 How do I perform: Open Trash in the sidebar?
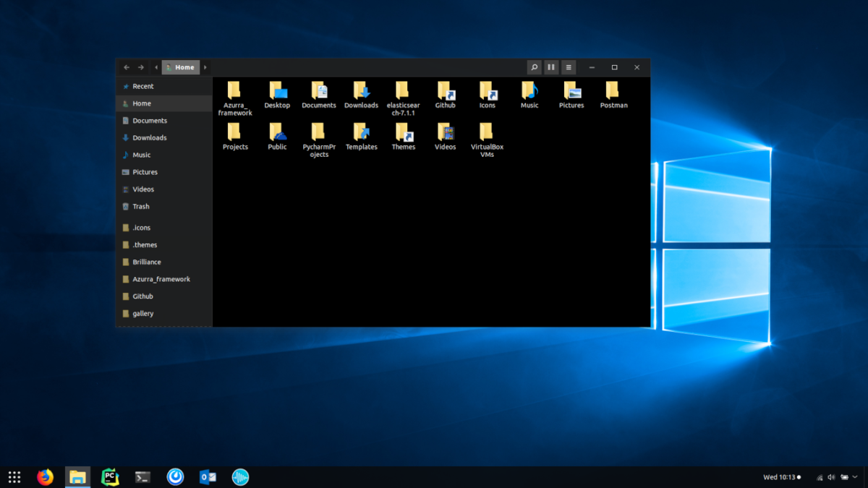coord(140,206)
